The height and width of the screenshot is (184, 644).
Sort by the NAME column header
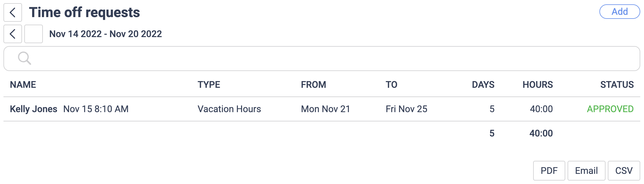(x=23, y=85)
